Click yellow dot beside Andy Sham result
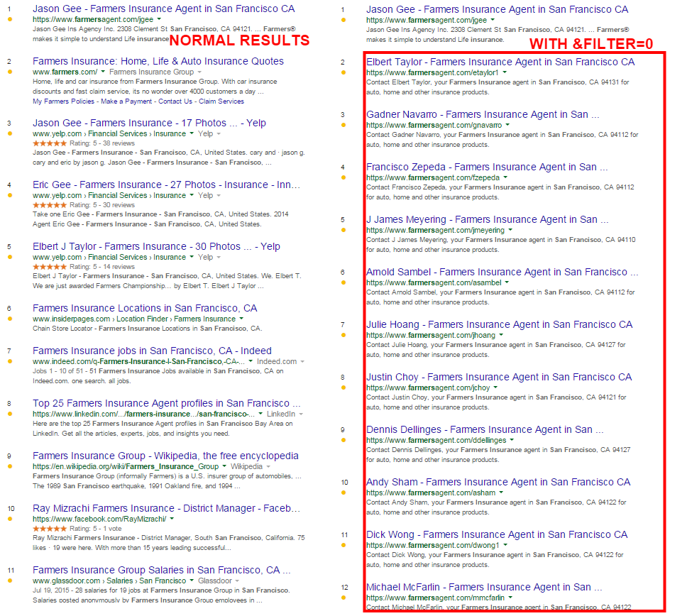 click(343, 493)
